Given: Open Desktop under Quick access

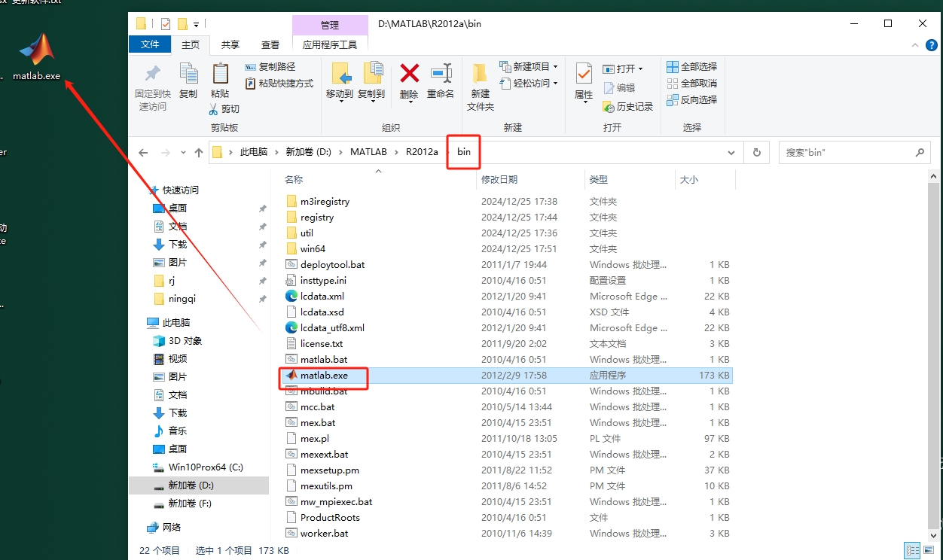Looking at the screenshot, I should tap(177, 208).
